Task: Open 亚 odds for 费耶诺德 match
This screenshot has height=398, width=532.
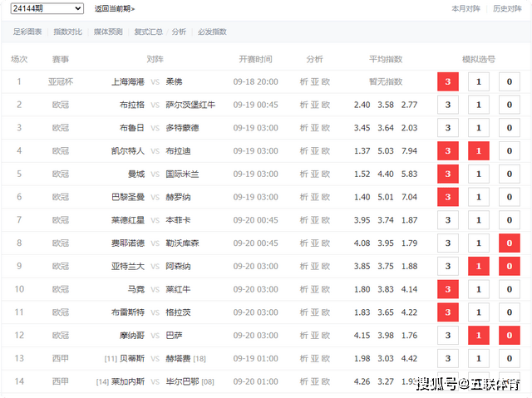Action: coord(314,243)
